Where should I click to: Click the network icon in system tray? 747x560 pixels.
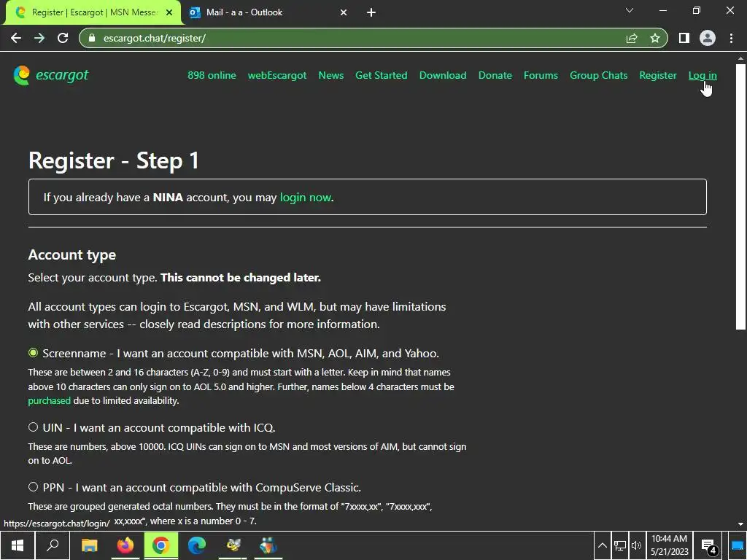coord(620,545)
